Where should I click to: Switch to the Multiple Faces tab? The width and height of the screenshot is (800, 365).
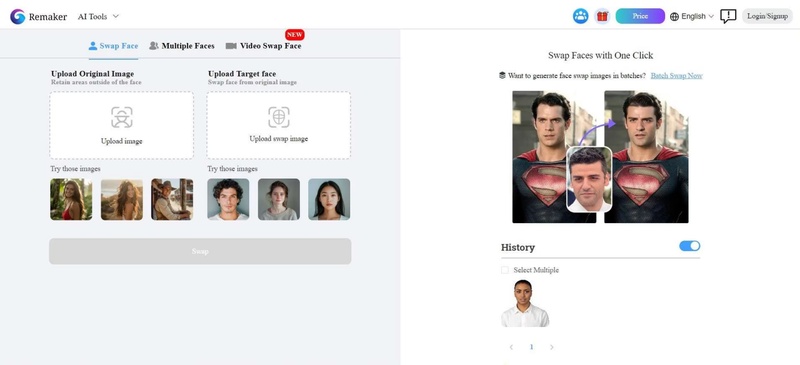[x=182, y=46]
